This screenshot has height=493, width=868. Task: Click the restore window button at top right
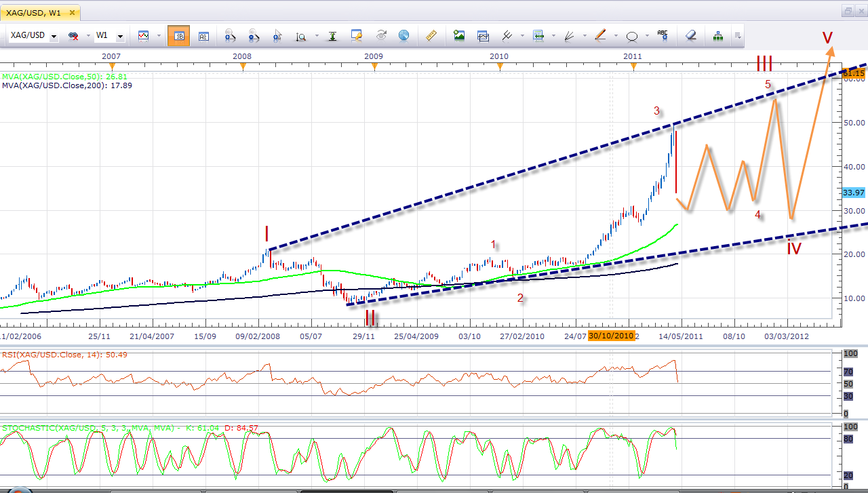click(848, 11)
